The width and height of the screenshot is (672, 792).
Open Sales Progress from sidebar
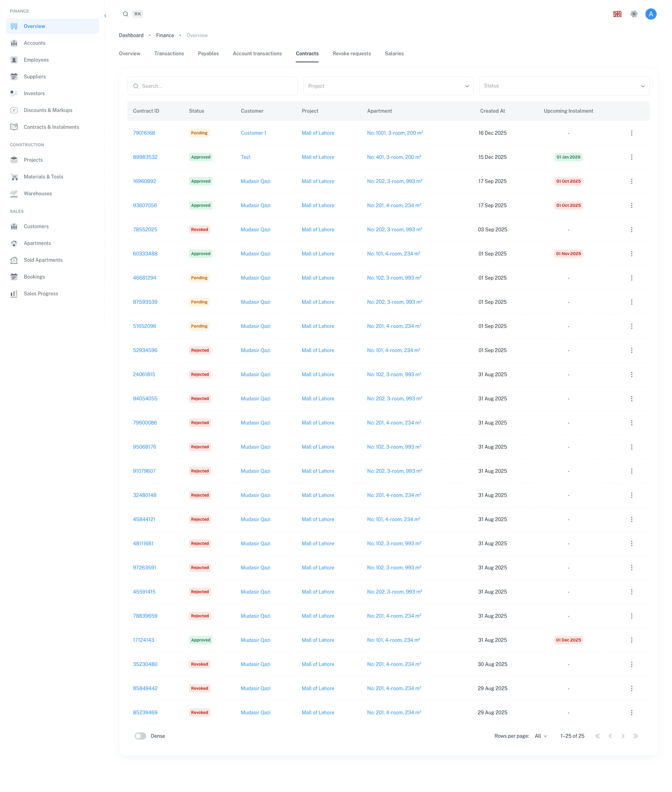click(x=41, y=294)
